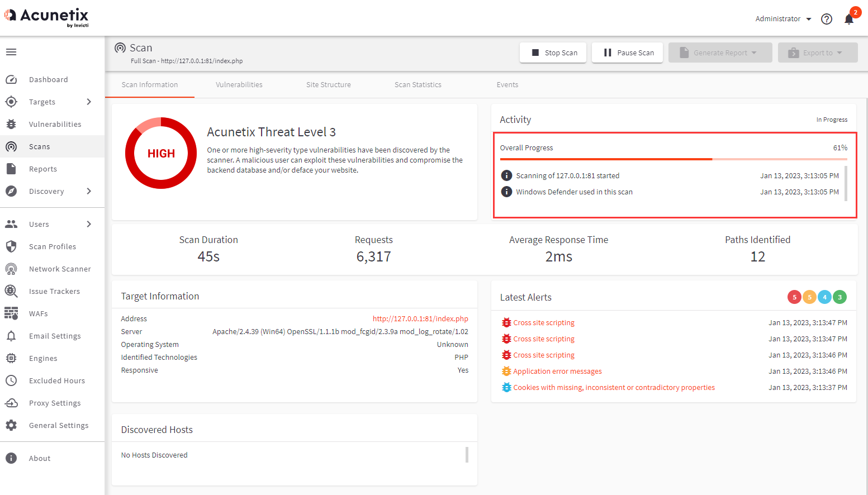Open Excluded Hours clock icon
The width and height of the screenshot is (868, 495).
click(x=11, y=380)
